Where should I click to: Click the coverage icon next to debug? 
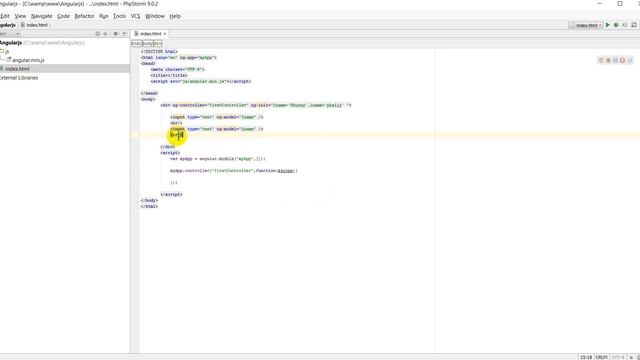(625, 25)
